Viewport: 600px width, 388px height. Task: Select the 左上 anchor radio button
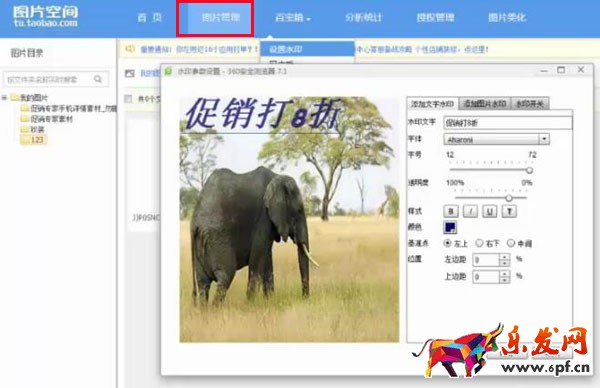(447, 243)
